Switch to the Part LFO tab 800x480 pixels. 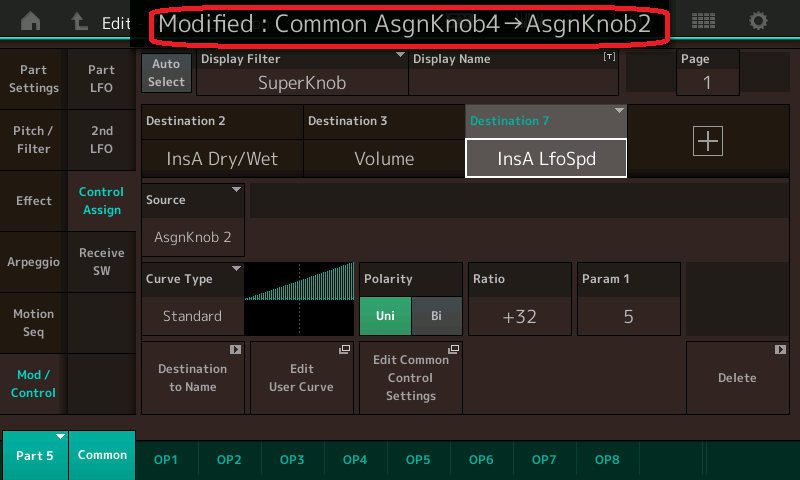tap(101, 79)
